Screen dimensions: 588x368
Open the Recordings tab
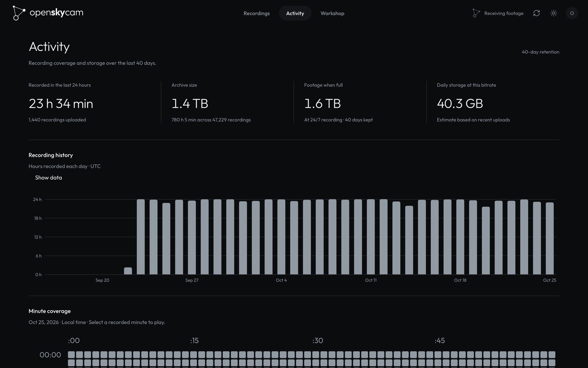click(257, 13)
